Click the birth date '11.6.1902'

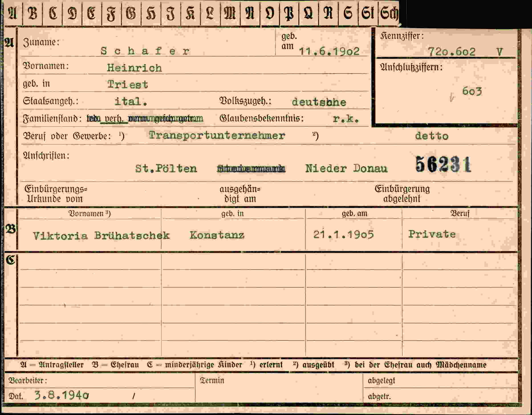[x=329, y=51]
